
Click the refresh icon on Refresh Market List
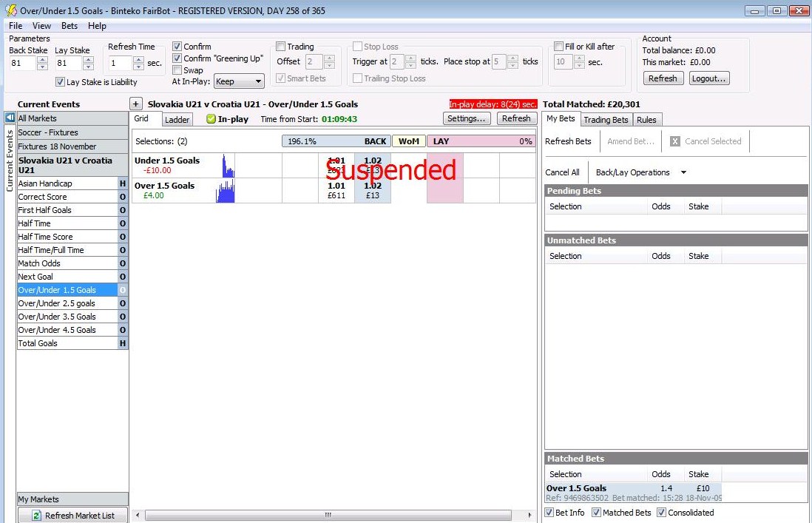click(x=36, y=516)
